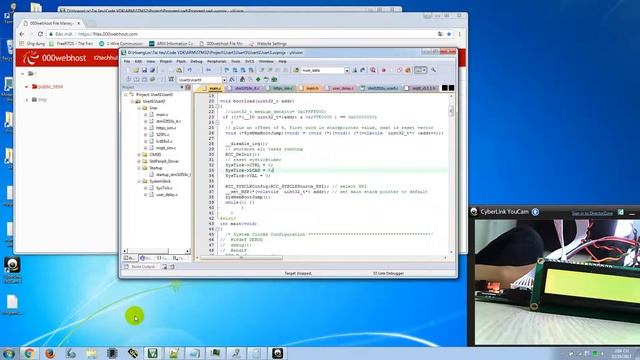The width and height of the screenshot is (640, 360).
Task: Click the bookmark flag icon in uVision toolbar
Action: [227, 70]
